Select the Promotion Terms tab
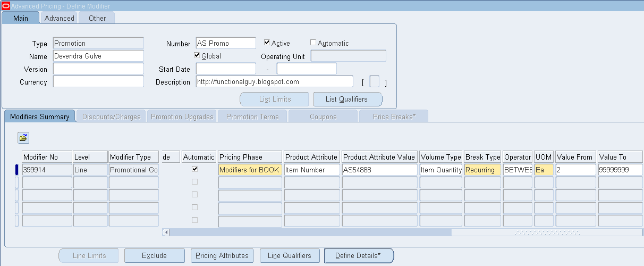Viewport: 644px width, 266px height. coord(252,117)
